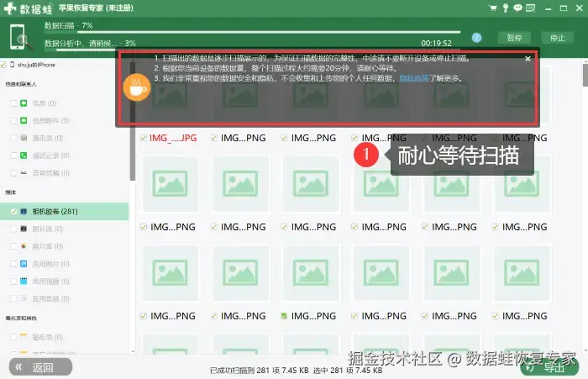This screenshot has height=379, width=588.
Task: Select the 相机胶卷 (281) category label
Action: tap(55, 212)
